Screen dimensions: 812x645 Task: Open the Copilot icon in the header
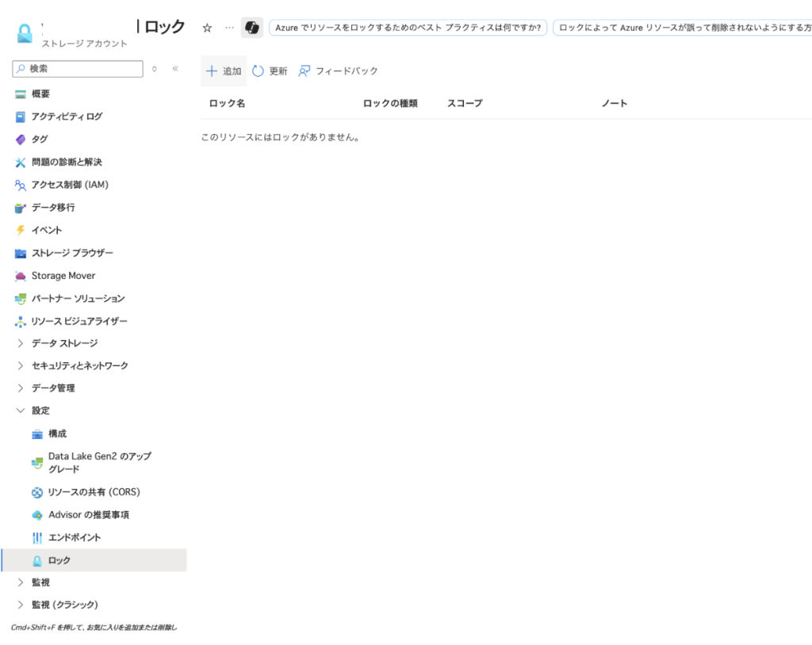tap(251, 28)
